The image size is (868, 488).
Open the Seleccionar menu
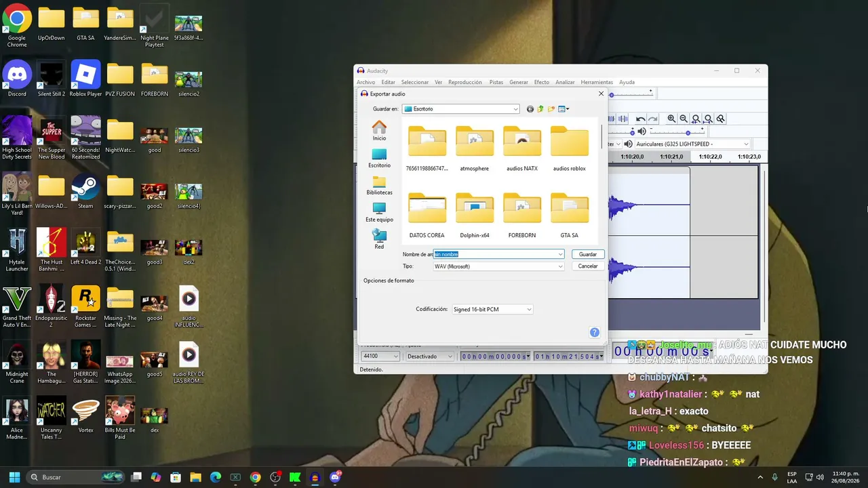click(x=414, y=82)
